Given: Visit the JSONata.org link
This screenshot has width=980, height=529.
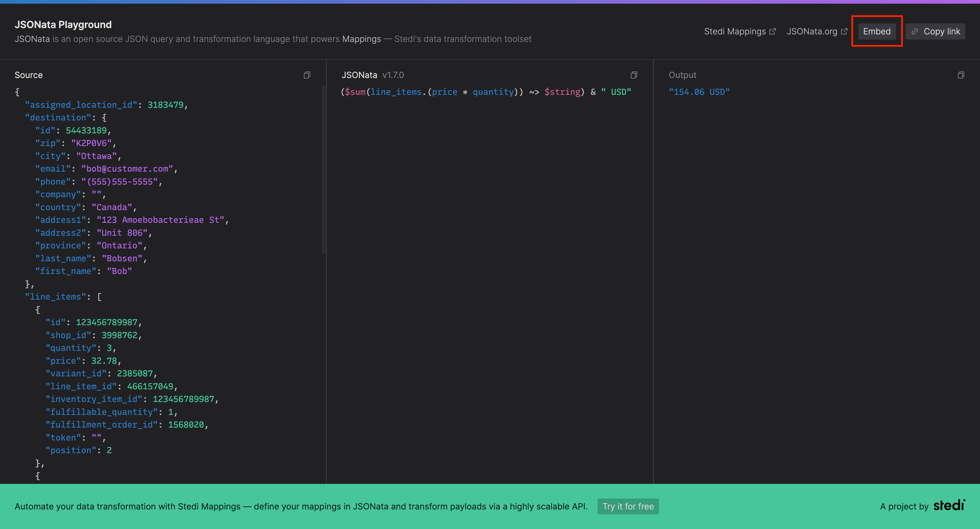Looking at the screenshot, I should coord(812,32).
